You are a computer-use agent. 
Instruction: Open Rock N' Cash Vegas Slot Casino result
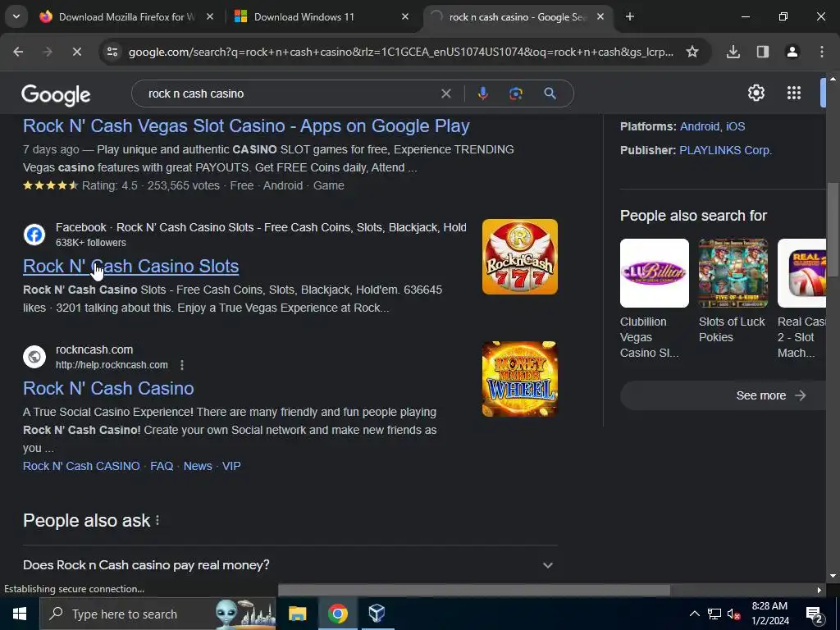tap(246, 126)
